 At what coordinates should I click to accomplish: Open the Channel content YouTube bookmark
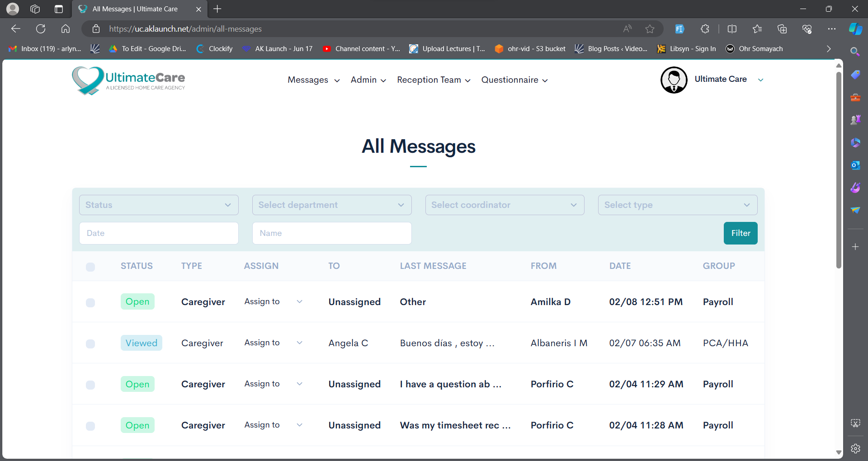[x=362, y=49]
